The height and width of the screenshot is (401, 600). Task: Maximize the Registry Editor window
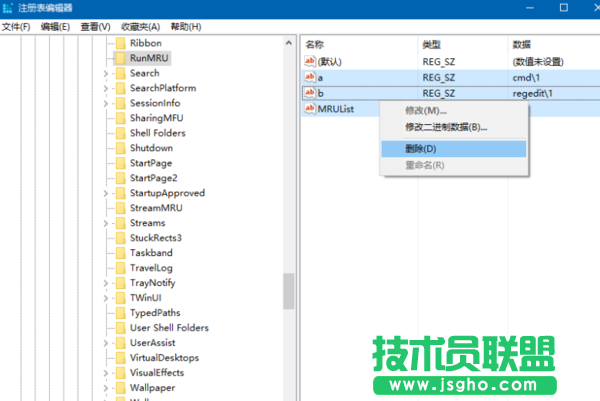point(563,8)
